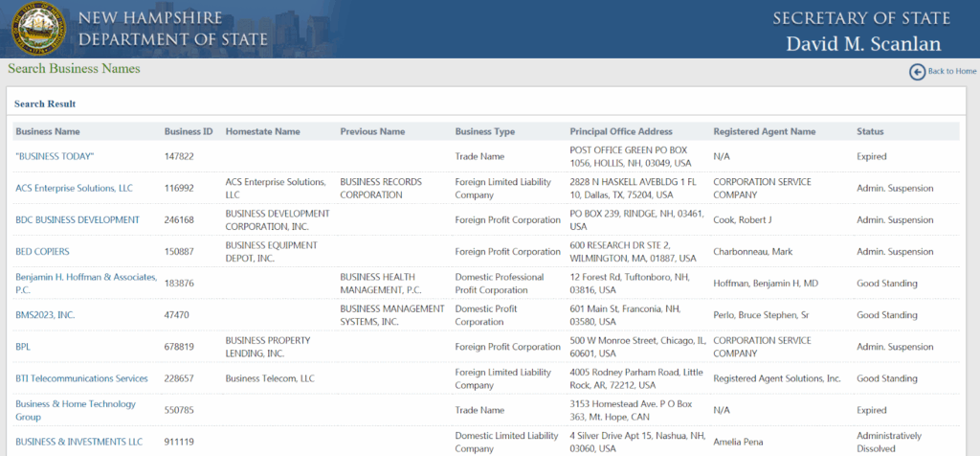Image resolution: width=980 pixels, height=456 pixels.
Task: Open BUSINESS & INVESTMENTS LLC record
Action: pos(78,442)
